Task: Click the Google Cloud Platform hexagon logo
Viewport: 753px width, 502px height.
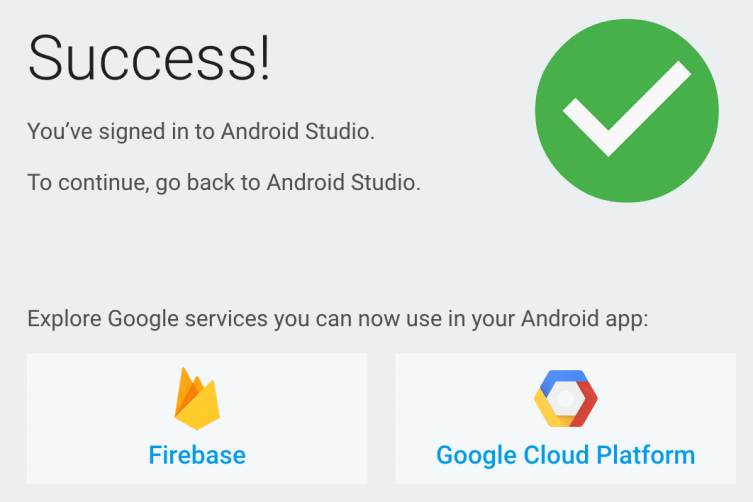Action: [x=565, y=398]
